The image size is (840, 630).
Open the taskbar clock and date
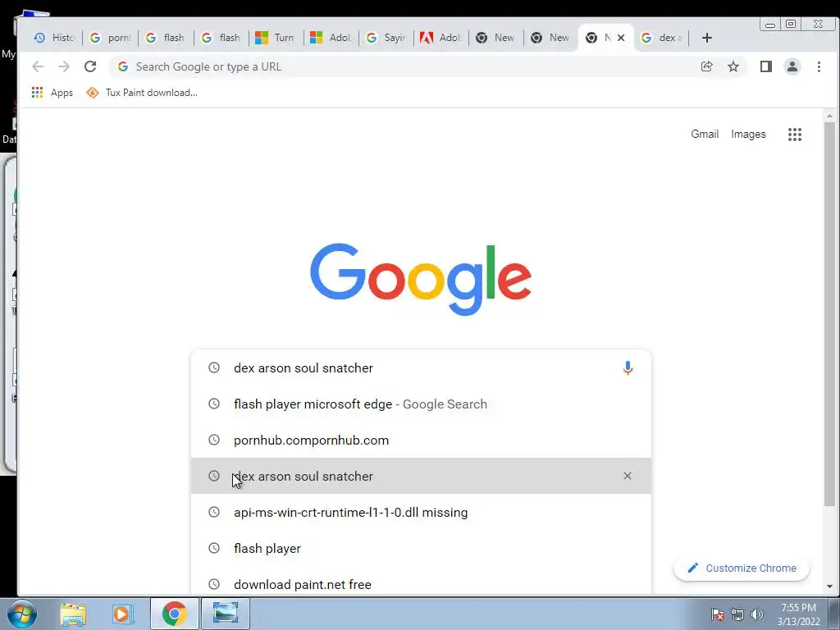(798, 614)
